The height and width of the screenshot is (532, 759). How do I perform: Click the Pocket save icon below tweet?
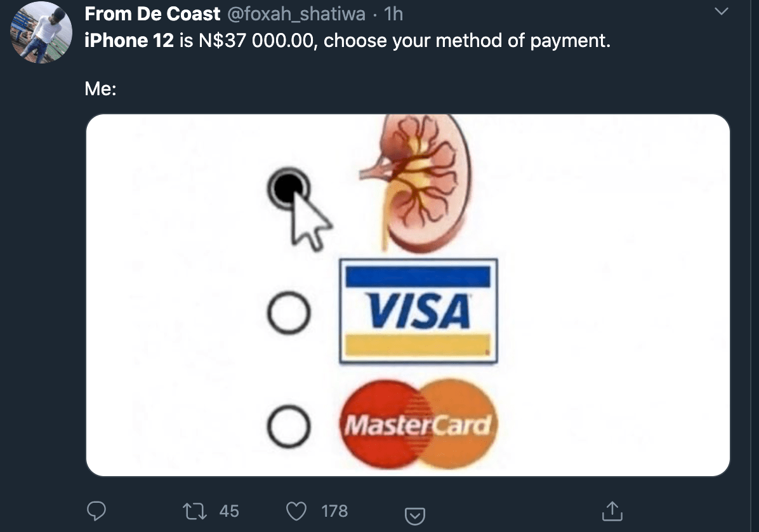click(415, 516)
